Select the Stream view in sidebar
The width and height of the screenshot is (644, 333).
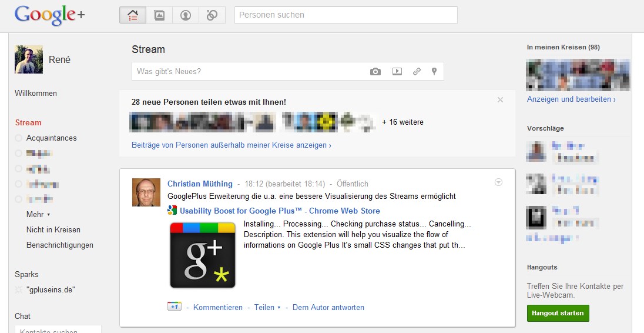pyautogui.click(x=28, y=122)
